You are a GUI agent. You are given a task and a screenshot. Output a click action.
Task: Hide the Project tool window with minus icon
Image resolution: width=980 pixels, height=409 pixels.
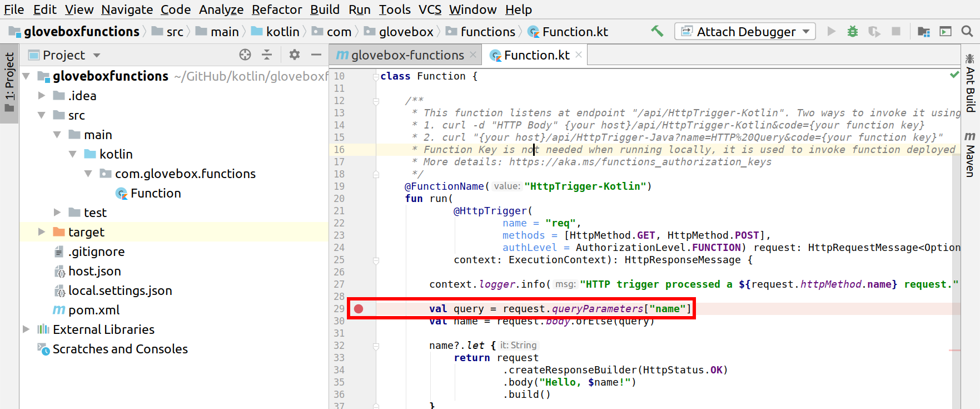pyautogui.click(x=316, y=55)
